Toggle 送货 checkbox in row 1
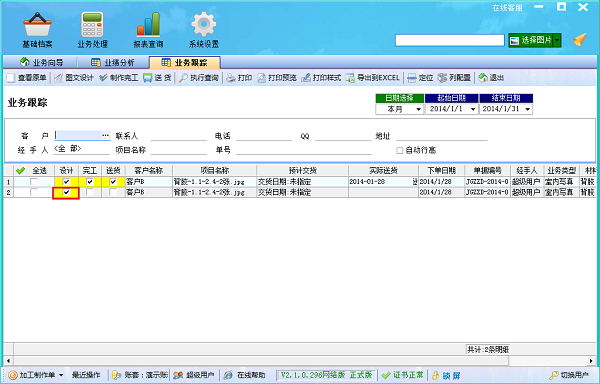600x384 pixels. (113, 182)
